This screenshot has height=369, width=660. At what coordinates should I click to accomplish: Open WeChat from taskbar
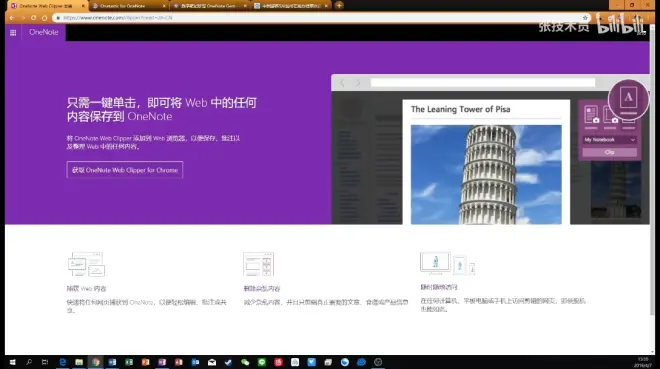pyautogui.click(x=245, y=362)
